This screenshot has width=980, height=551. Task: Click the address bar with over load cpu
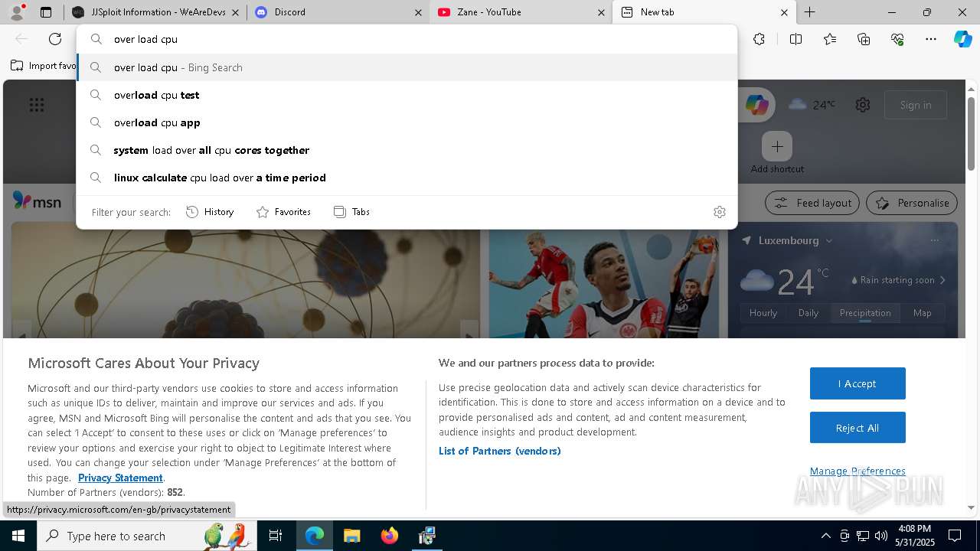click(407, 39)
